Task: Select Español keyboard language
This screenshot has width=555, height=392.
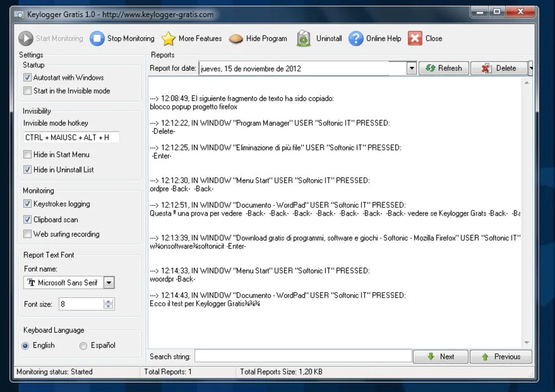Action: pyautogui.click(x=83, y=346)
